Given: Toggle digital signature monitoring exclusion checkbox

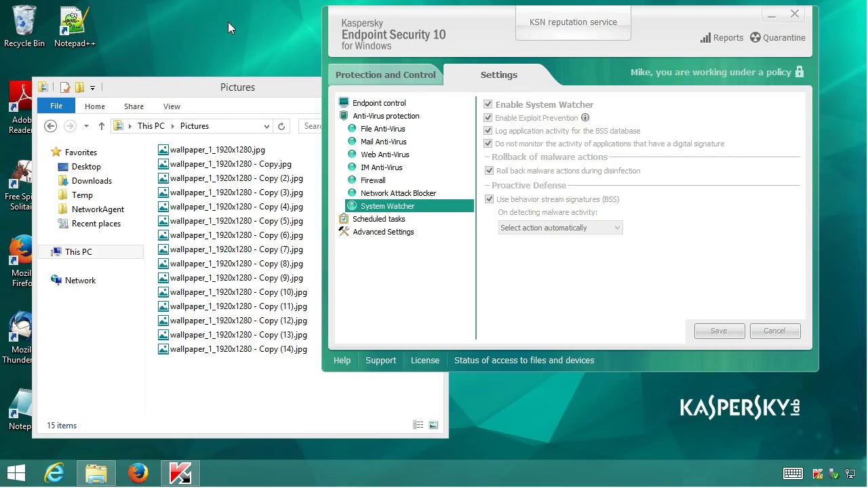Looking at the screenshot, I should tap(488, 144).
